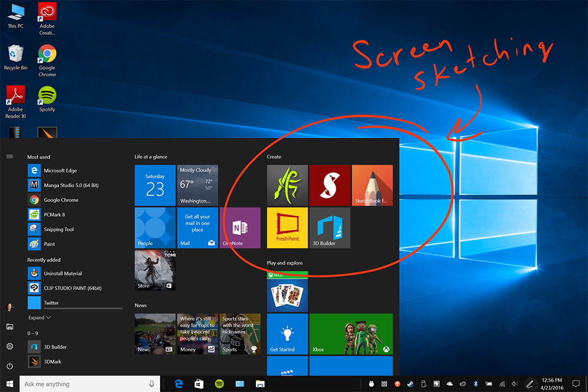The width and height of the screenshot is (588, 392).
Task: Expand the Start menu hamburger button
Action: pyautogui.click(x=10, y=156)
